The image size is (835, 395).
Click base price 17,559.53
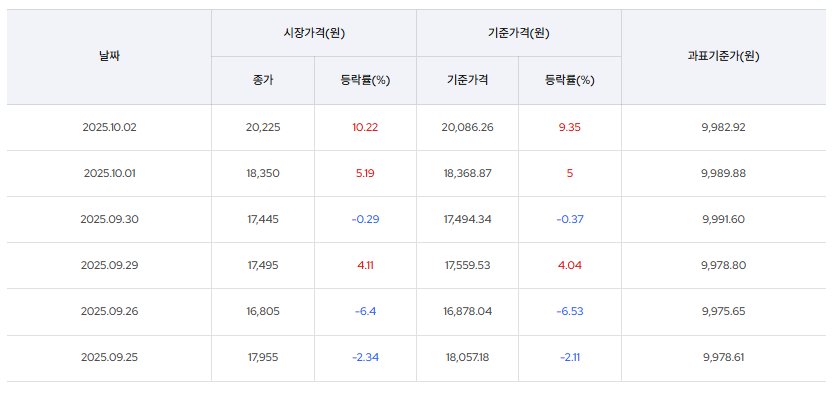tap(468, 265)
